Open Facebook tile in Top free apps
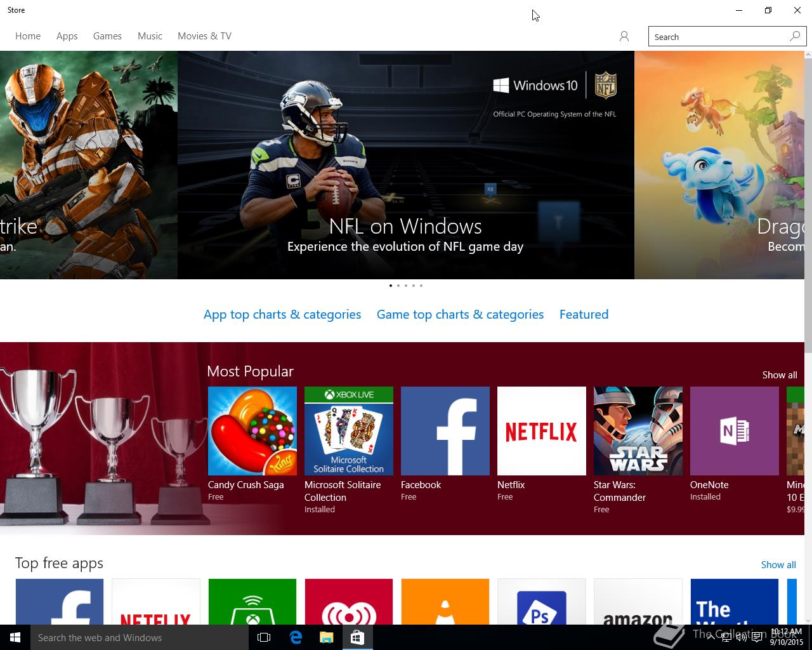The image size is (812, 650). [x=60, y=602]
